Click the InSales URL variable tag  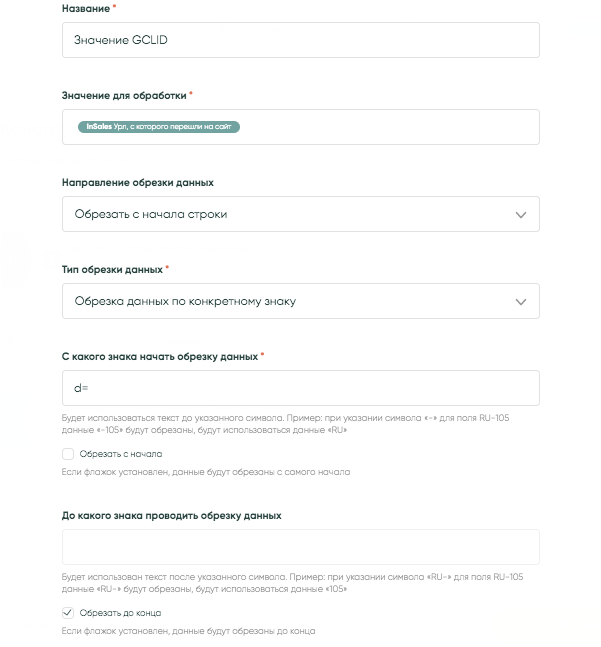[x=159, y=127]
